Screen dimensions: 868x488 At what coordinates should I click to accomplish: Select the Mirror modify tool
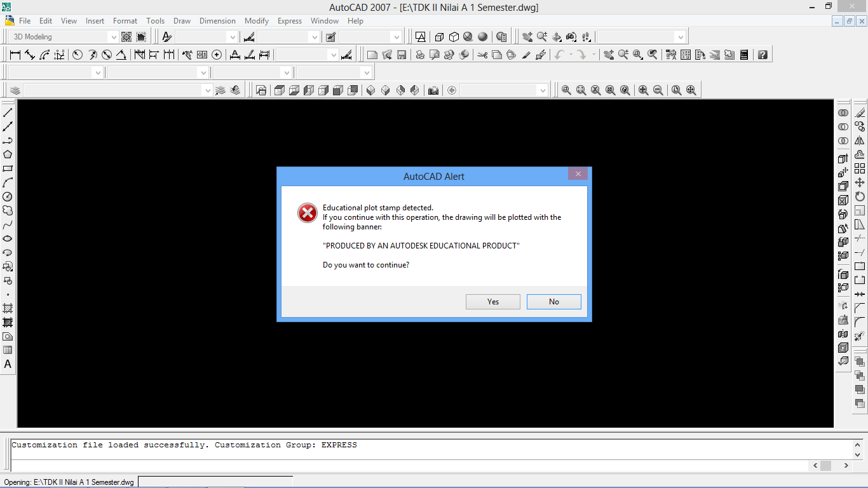860,140
